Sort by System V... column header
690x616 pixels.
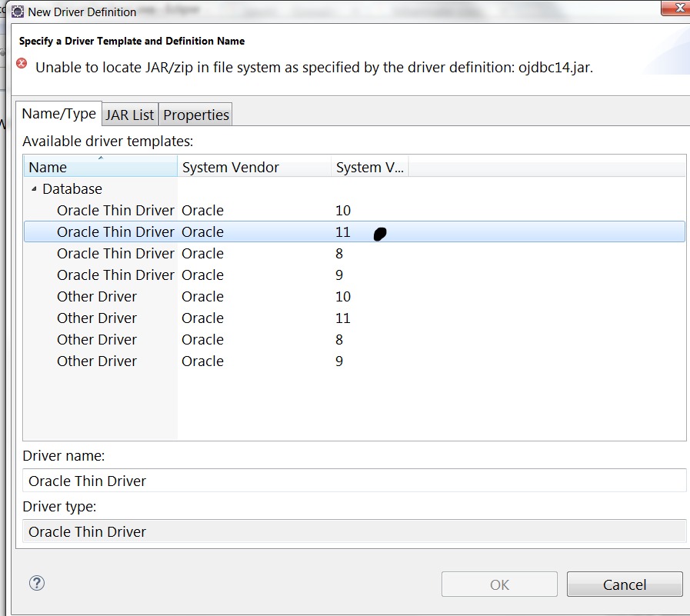(x=370, y=167)
